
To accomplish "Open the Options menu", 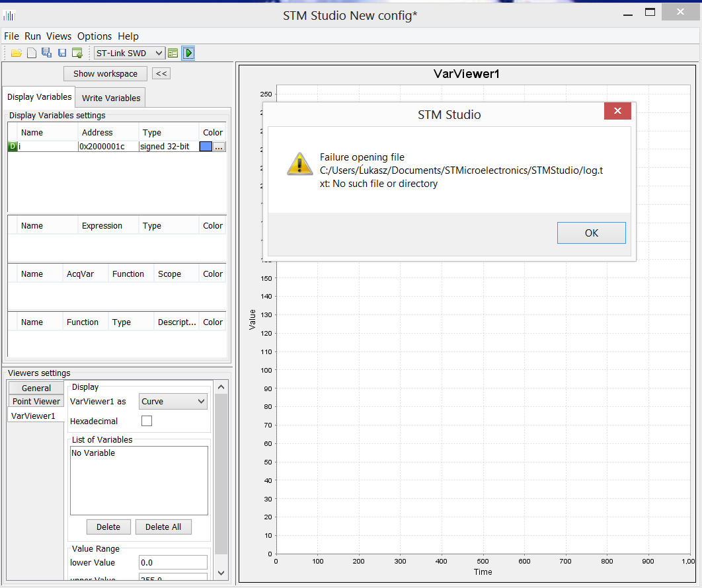I will [95, 36].
